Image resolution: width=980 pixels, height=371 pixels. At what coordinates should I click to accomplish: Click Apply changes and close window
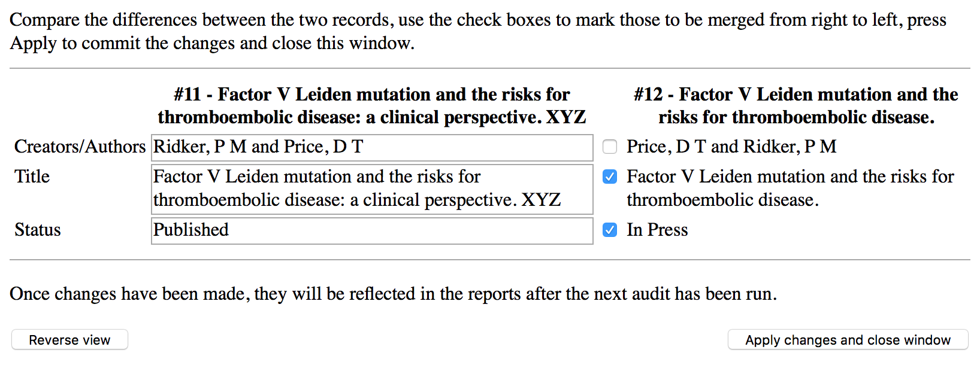(847, 340)
